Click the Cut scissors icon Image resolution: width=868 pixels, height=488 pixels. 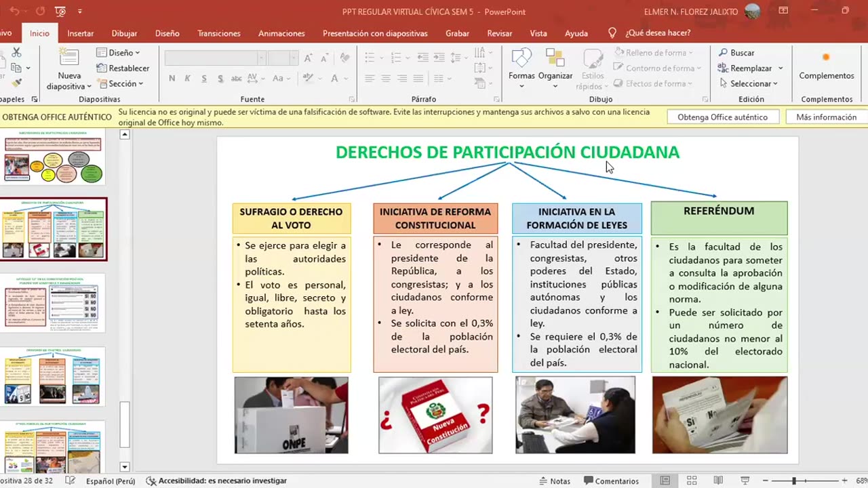coord(16,52)
